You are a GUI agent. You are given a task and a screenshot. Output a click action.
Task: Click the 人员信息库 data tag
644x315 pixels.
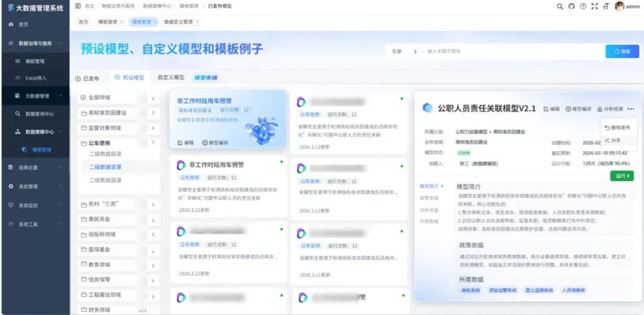(x=574, y=291)
